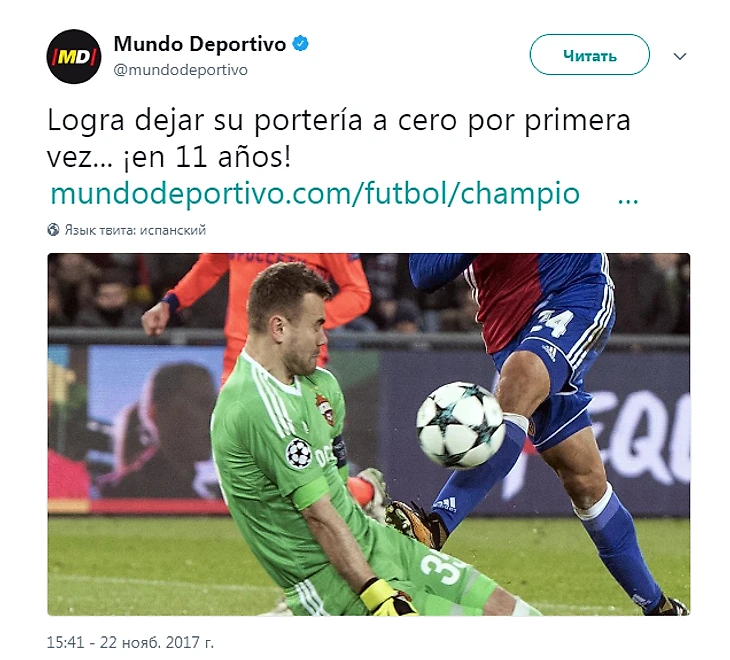This screenshot has width=730, height=660.
Task: Click the Champions League patch on goalkeeper's sleeve
Action: 298,452
